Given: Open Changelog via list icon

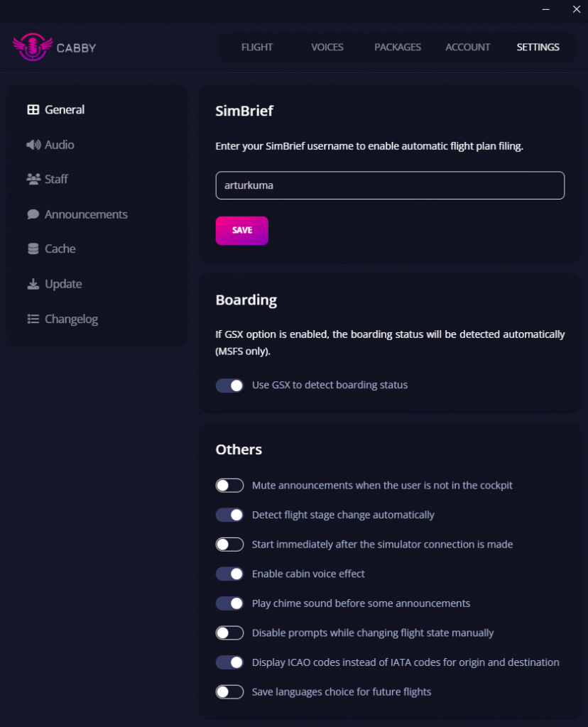Looking at the screenshot, I should pyautogui.click(x=33, y=319).
